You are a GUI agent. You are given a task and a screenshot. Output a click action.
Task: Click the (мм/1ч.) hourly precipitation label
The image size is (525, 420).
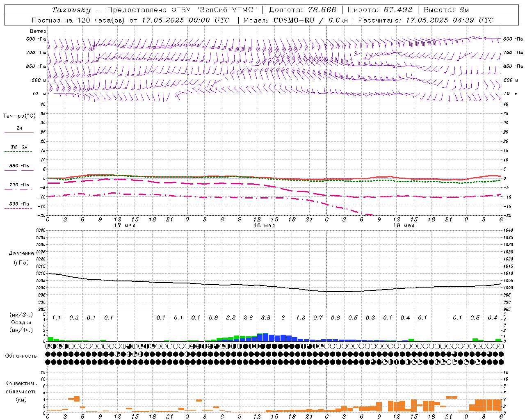21,330
